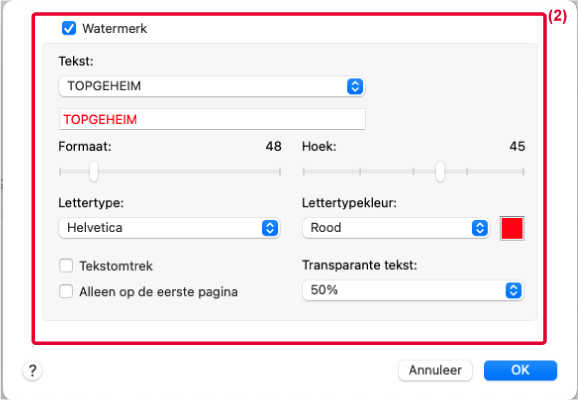
Task: Click the far right end of Hoek slider
Action: 523,171
